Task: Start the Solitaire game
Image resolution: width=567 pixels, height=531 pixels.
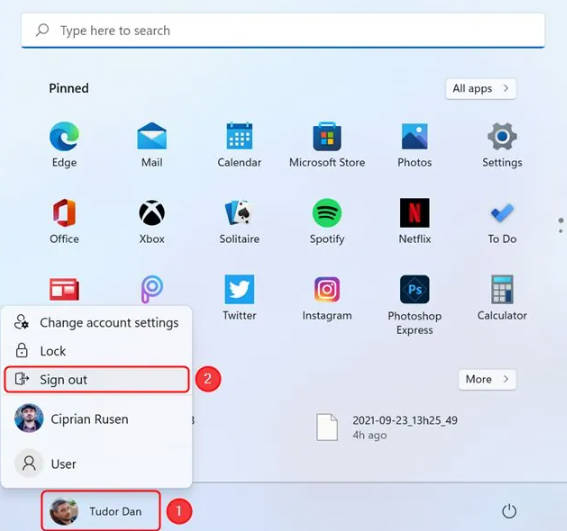Action: coord(239,221)
